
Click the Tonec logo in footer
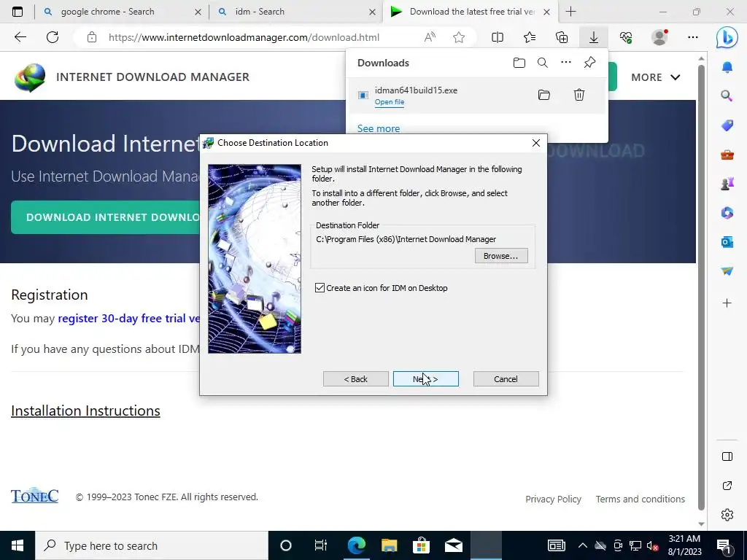pyautogui.click(x=35, y=495)
